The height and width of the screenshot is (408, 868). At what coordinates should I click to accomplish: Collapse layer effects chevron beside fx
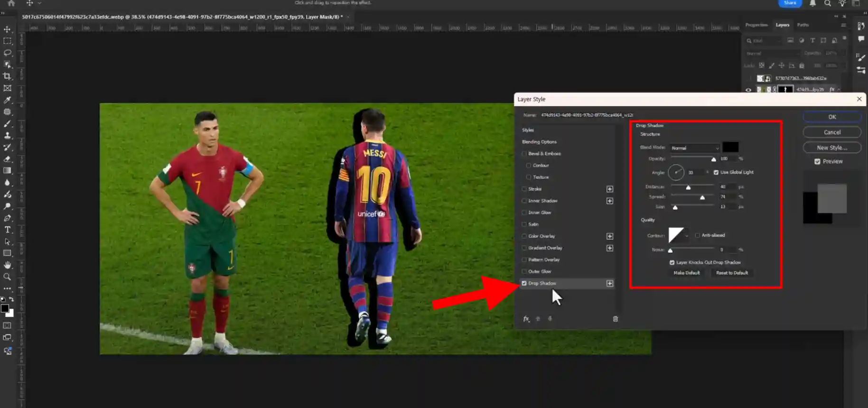(x=839, y=90)
